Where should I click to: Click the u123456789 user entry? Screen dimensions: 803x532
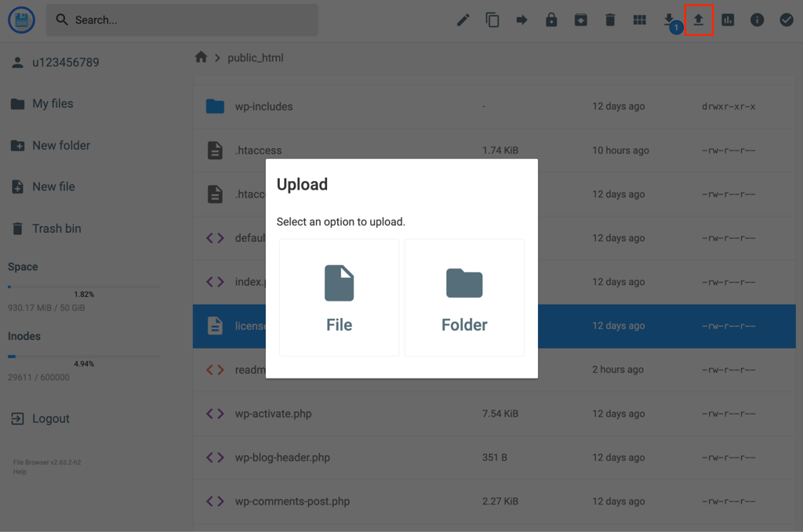[56, 63]
